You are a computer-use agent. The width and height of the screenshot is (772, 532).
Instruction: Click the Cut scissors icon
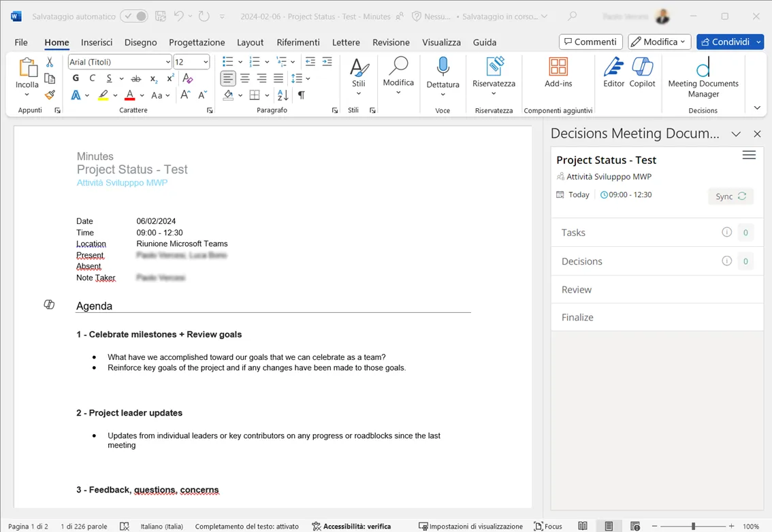pos(49,62)
